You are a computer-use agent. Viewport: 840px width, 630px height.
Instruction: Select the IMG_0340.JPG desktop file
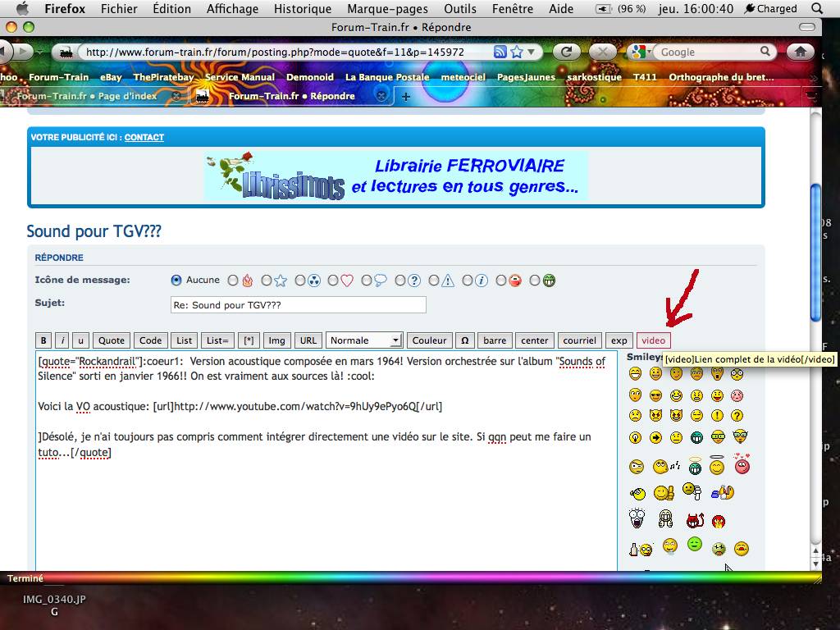tap(54, 605)
